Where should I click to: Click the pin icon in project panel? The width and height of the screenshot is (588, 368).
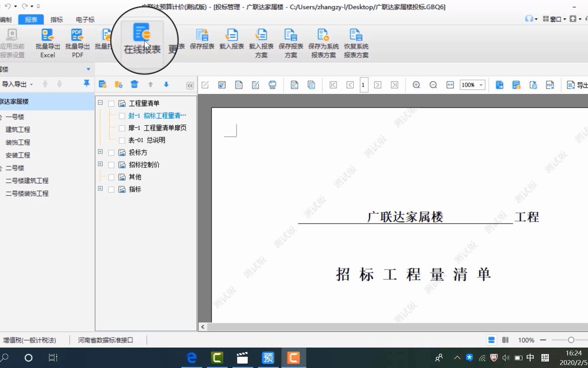coord(87,83)
